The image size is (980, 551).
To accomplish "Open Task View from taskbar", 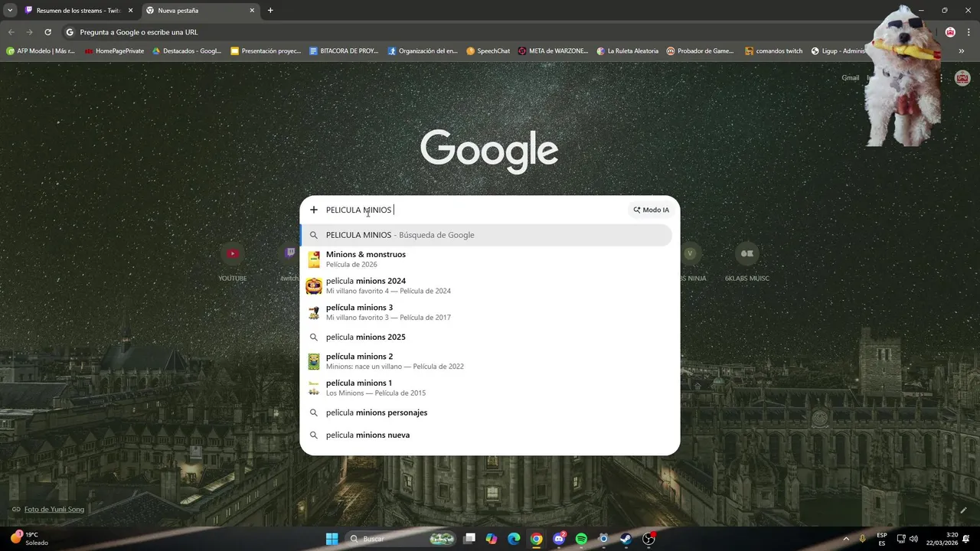I will pos(469,539).
